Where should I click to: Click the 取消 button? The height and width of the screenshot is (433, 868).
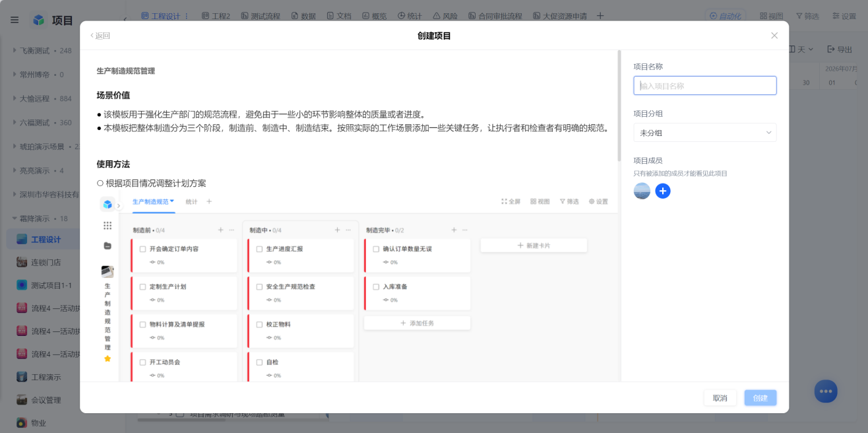pos(720,398)
